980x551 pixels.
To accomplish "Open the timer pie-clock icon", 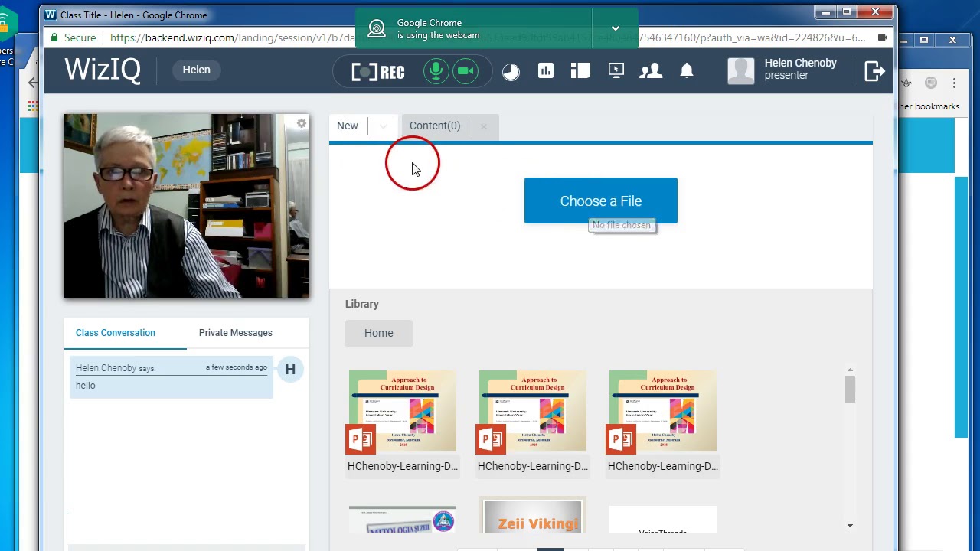I will click(x=511, y=72).
